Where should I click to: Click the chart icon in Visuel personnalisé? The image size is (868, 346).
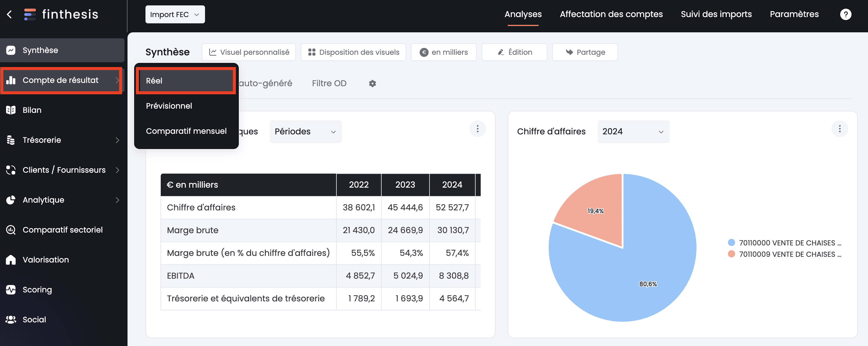[213, 52]
